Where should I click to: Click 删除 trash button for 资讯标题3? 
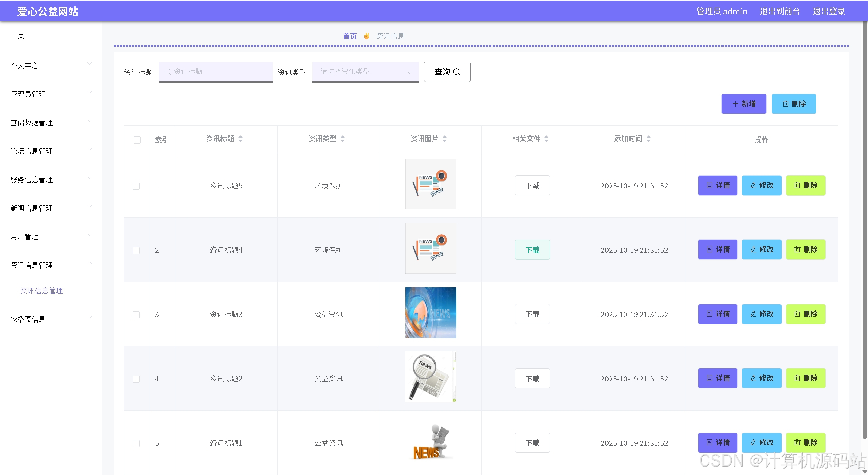[x=805, y=314]
